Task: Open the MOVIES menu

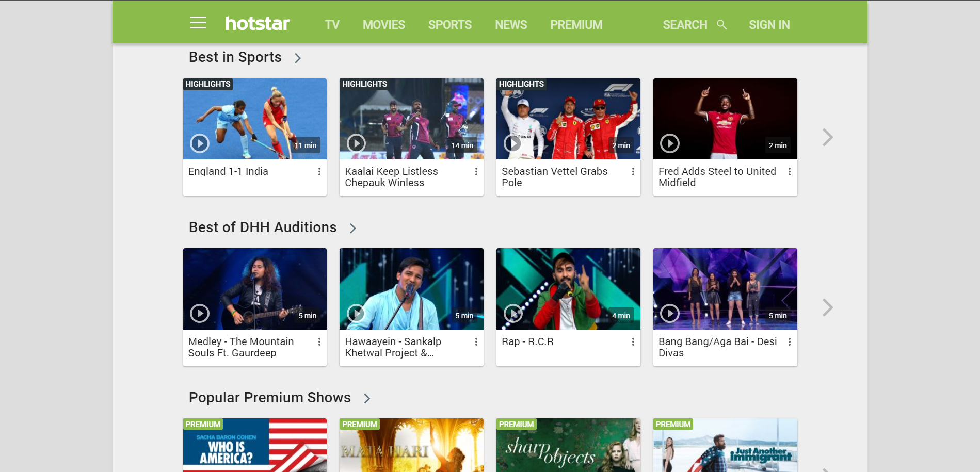Action: tap(384, 25)
